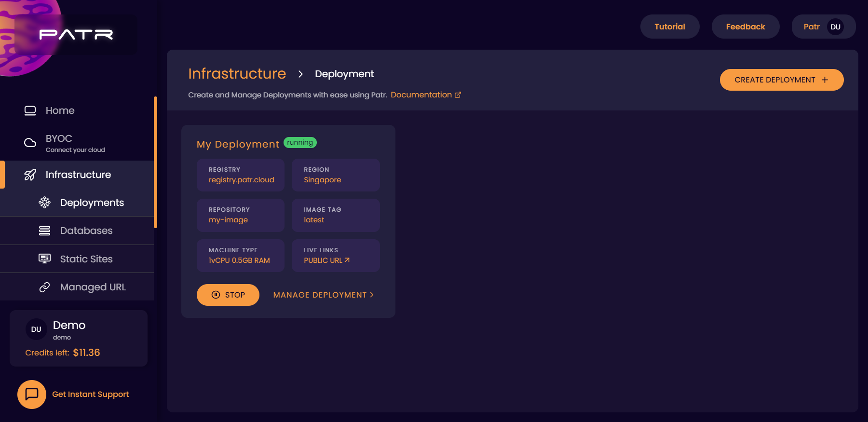Select Infrastructure in the sidebar
The width and height of the screenshot is (868, 422).
[x=77, y=175]
